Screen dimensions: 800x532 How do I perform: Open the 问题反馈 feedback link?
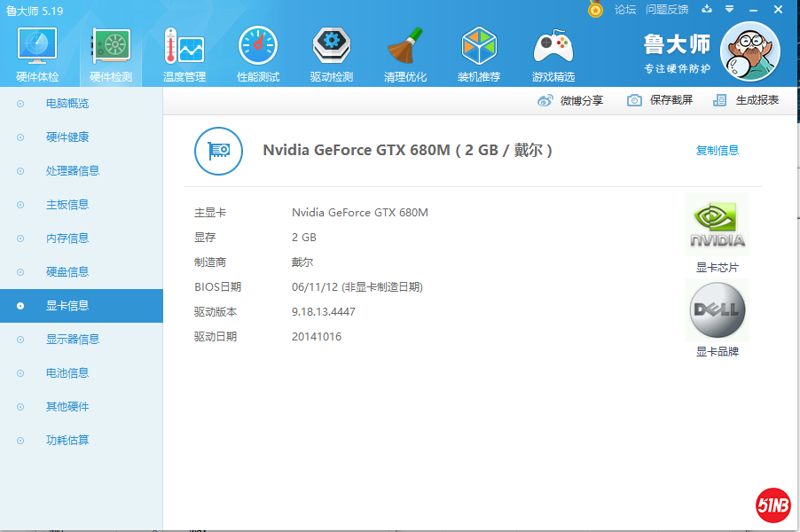click(x=667, y=10)
